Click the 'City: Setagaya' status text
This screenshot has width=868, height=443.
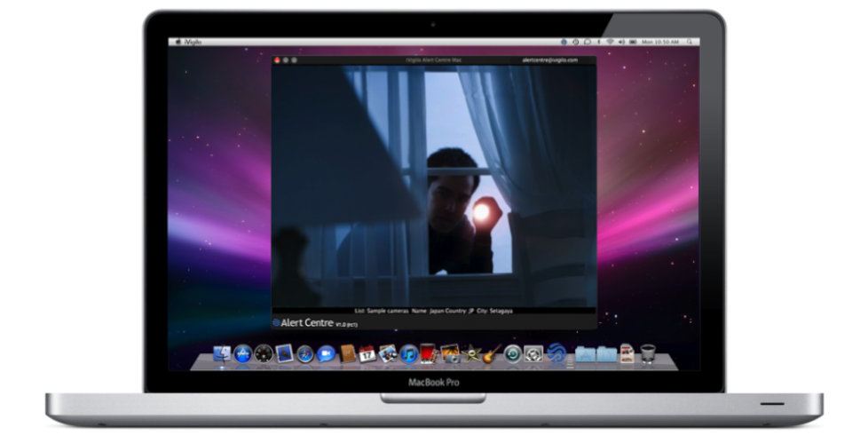tap(495, 312)
